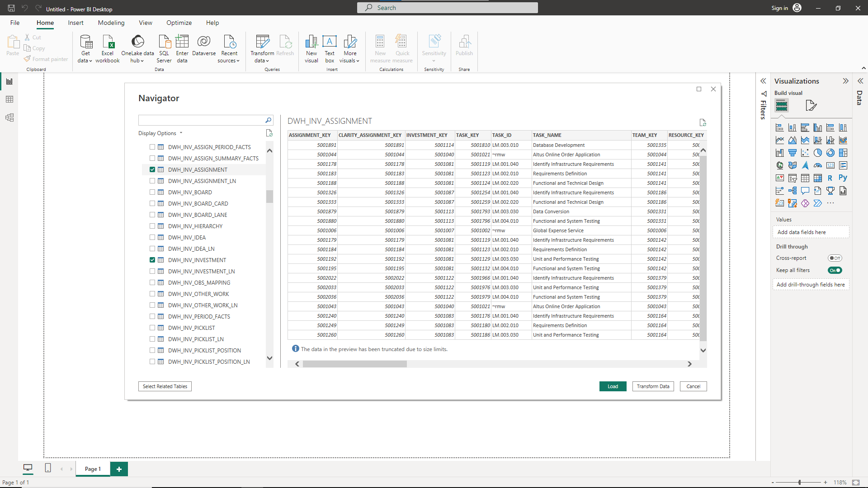The image size is (868, 488).
Task: Click the Navigator search input field
Action: [x=201, y=120]
